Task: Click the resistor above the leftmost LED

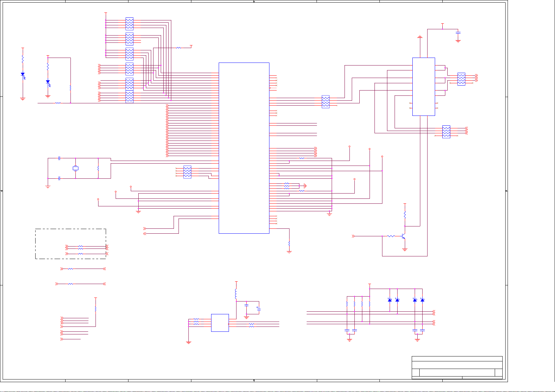Action: click(23, 59)
